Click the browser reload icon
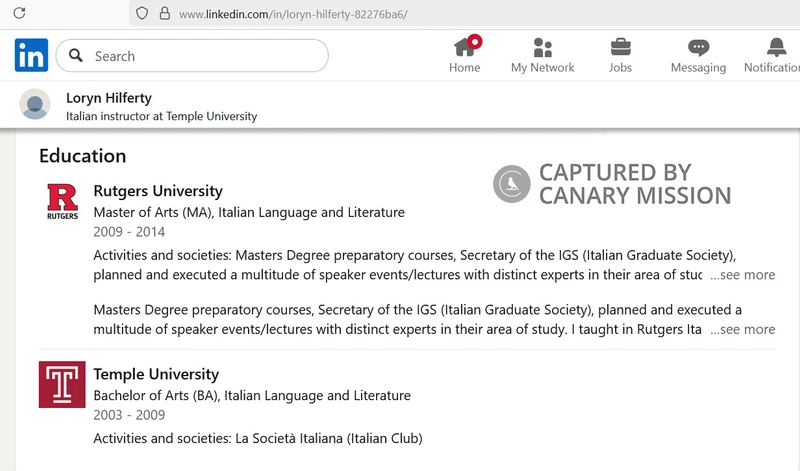 point(19,13)
